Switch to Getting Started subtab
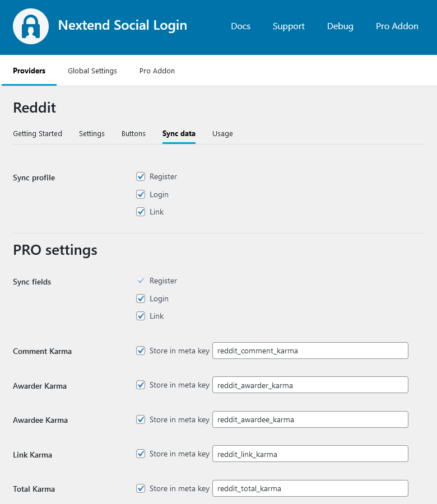This screenshot has height=504, width=437. [x=38, y=134]
